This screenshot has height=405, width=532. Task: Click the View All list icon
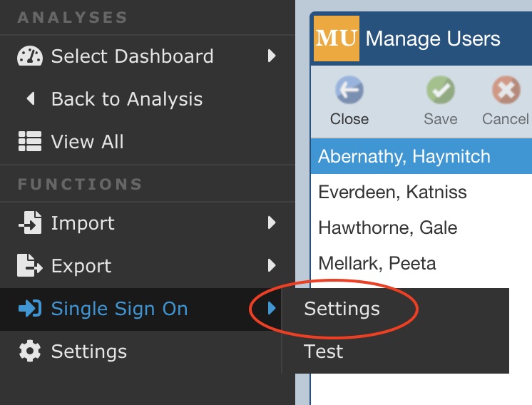point(30,141)
